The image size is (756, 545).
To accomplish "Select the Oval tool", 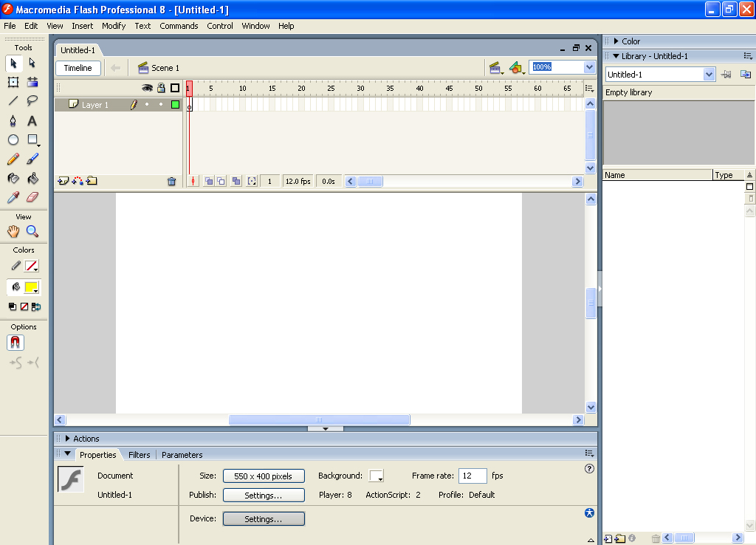I will pyautogui.click(x=13, y=140).
